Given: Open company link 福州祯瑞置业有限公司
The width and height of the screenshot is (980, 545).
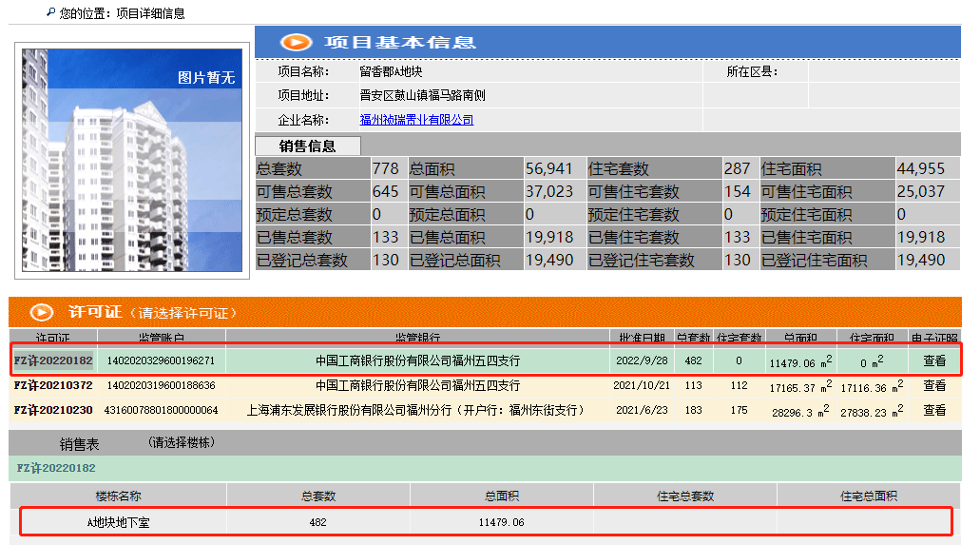Looking at the screenshot, I should pos(416,120).
